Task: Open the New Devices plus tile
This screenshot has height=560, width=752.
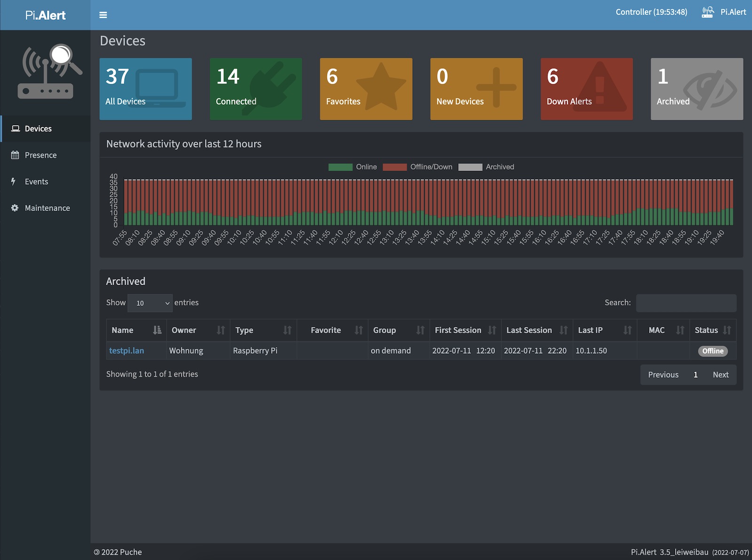Action: [x=476, y=89]
